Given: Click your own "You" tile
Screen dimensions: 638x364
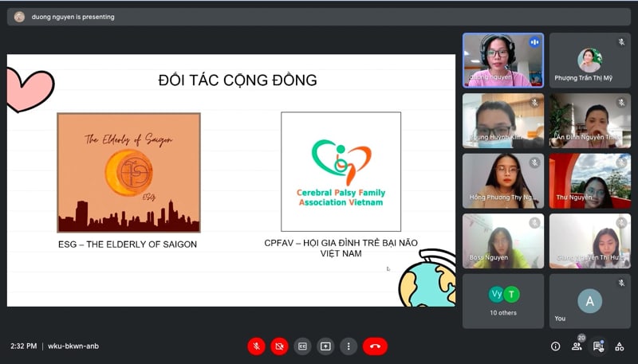Looking at the screenshot, I should [589, 301].
